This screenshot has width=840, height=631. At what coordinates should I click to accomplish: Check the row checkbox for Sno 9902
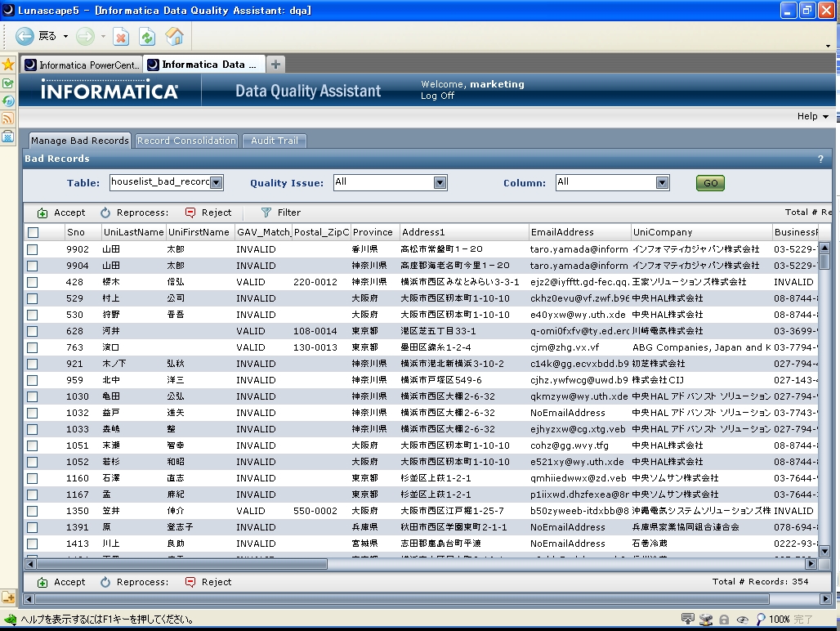coord(33,249)
